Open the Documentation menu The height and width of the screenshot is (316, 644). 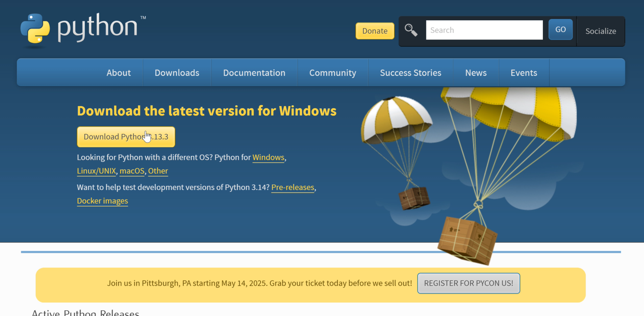(x=254, y=73)
